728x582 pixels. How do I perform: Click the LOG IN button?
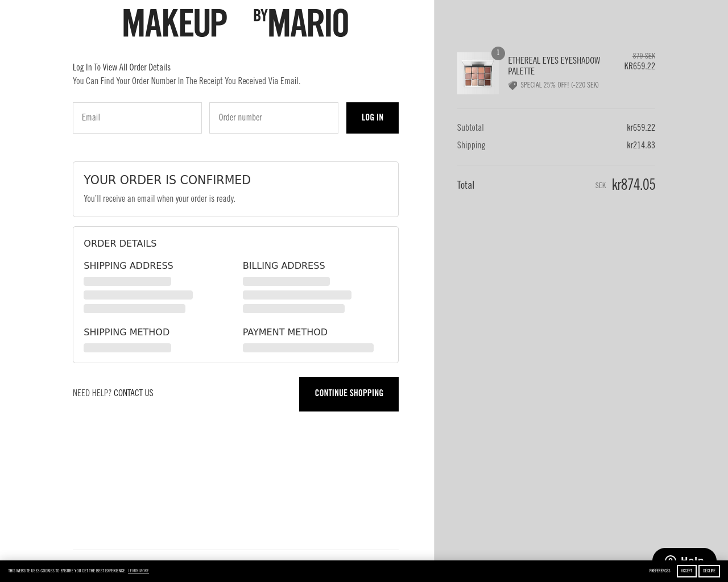point(373,118)
